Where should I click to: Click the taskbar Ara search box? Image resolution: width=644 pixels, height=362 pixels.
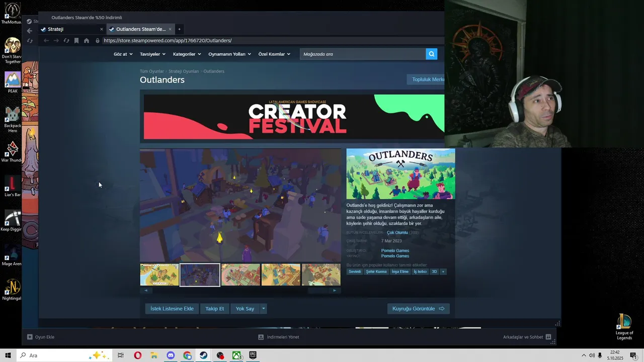[64, 355]
